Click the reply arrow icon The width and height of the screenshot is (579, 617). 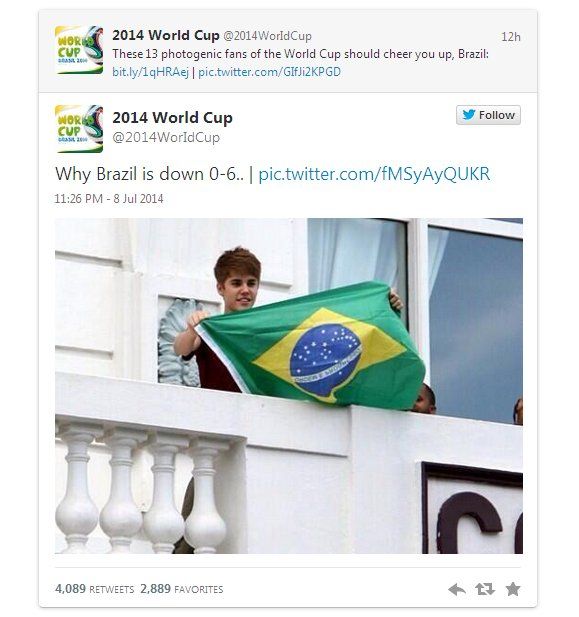[x=457, y=589]
